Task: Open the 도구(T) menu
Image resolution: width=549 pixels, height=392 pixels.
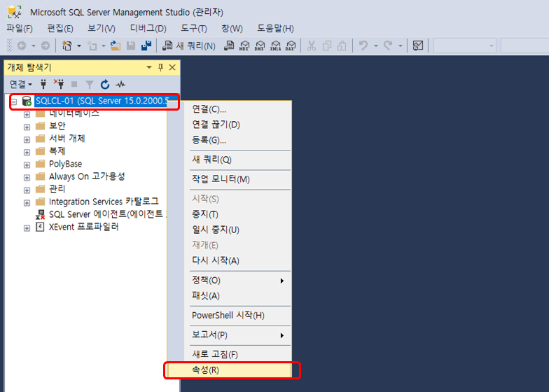Action: [193, 28]
